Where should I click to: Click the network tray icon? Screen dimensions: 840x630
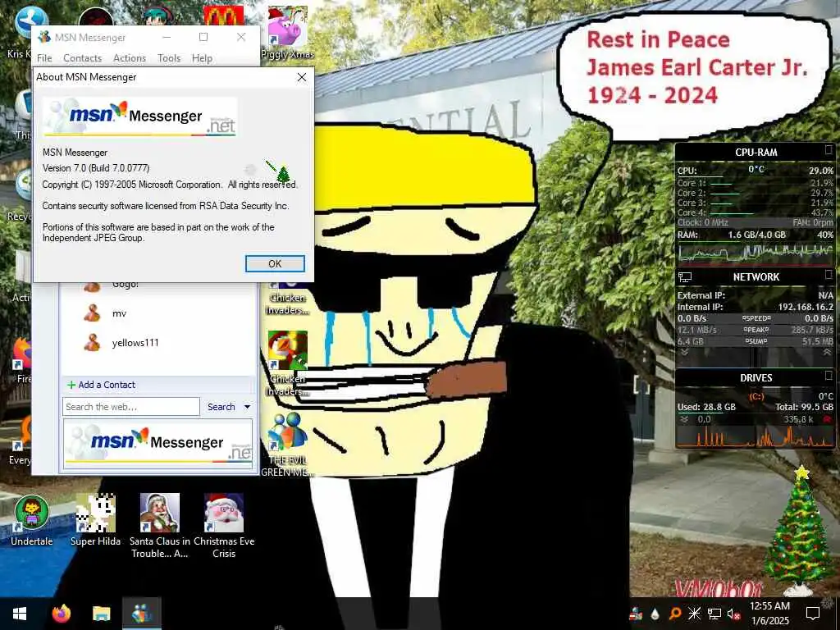coord(714,614)
